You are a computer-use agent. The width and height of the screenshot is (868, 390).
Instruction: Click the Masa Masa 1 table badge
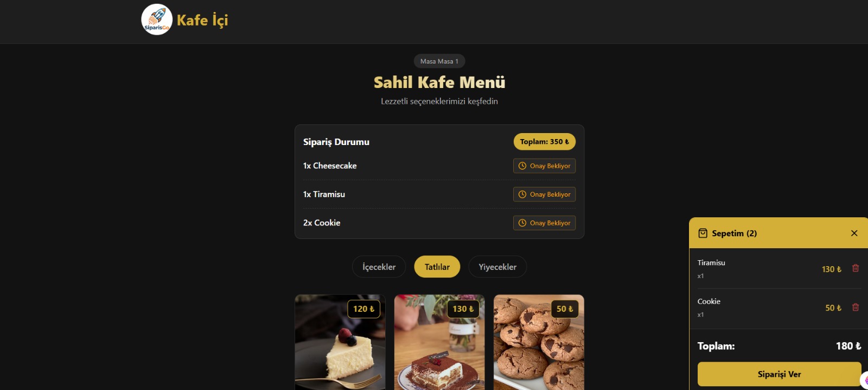439,61
